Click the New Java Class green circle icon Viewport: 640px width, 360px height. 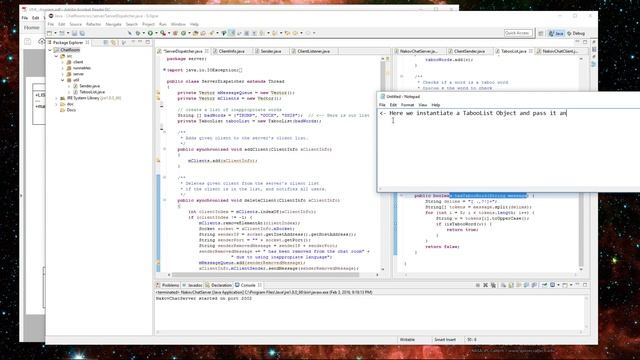(x=184, y=33)
